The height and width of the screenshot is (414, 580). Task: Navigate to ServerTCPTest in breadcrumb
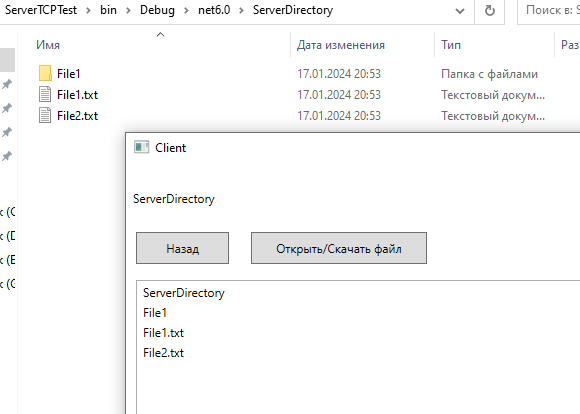point(41,10)
